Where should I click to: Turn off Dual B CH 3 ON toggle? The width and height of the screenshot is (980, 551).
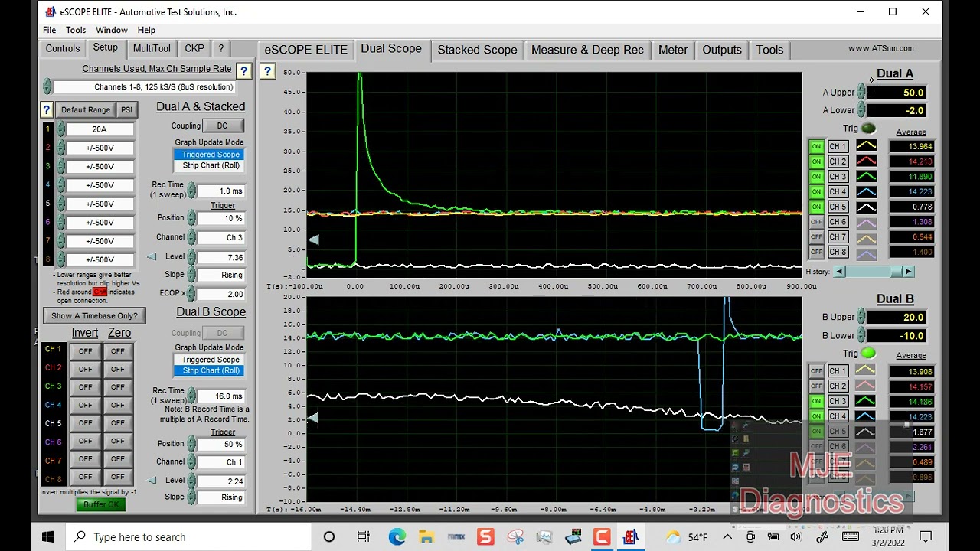coord(816,401)
